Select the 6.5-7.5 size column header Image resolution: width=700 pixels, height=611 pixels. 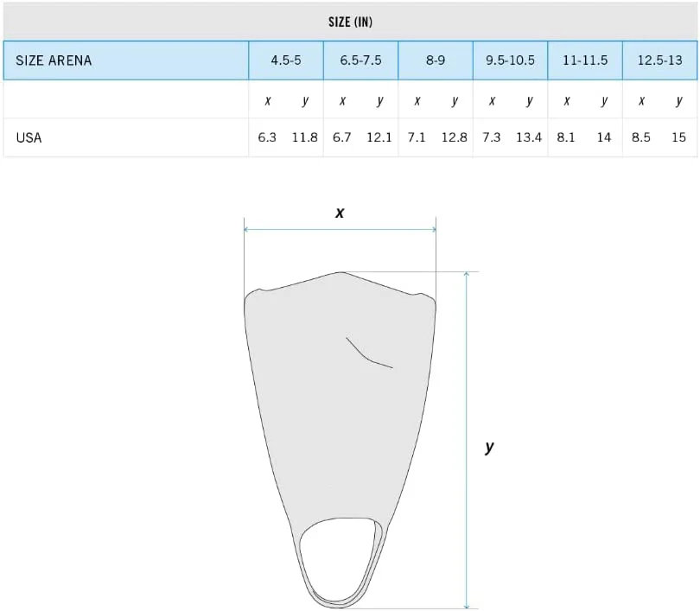[360, 60]
